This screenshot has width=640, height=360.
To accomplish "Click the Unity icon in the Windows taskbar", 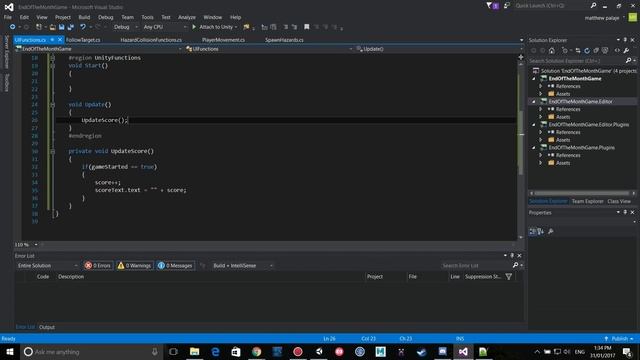I will [319, 351].
